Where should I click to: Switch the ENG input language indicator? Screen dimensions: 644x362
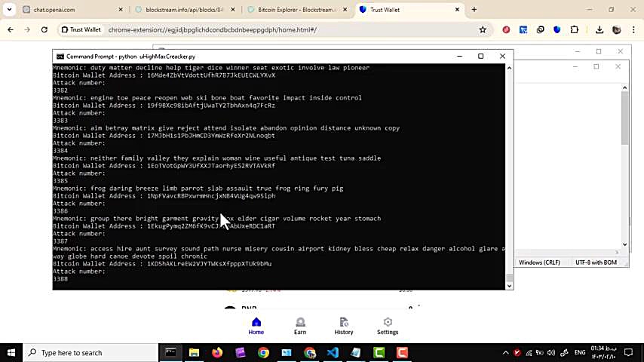pos(580,352)
